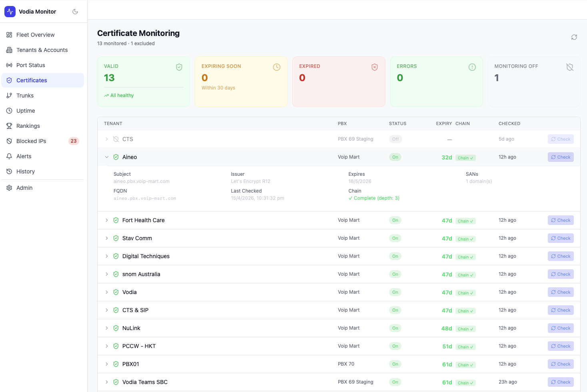Click the shield-off icon in Monitoring Off card
This screenshot has height=392, width=587.
pos(570,67)
